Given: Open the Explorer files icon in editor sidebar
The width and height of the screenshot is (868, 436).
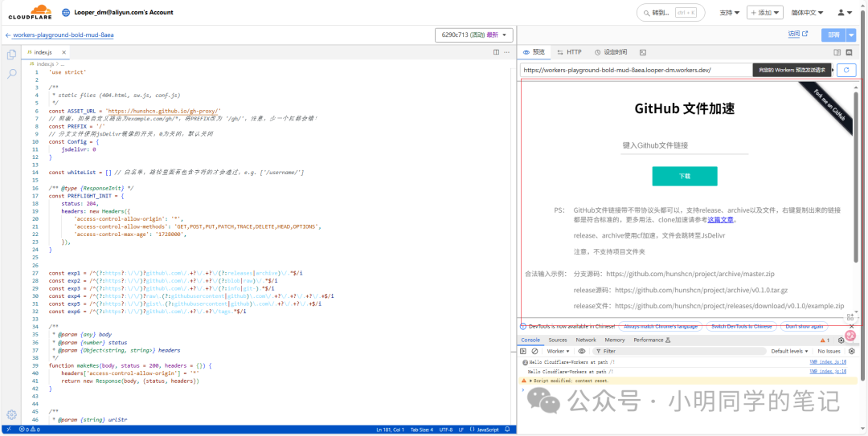Looking at the screenshot, I should (x=11, y=55).
